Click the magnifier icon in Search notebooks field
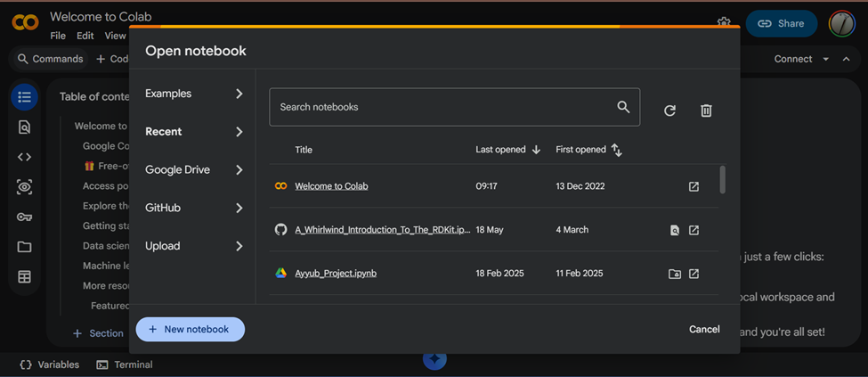The height and width of the screenshot is (377, 868). pos(623,107)
